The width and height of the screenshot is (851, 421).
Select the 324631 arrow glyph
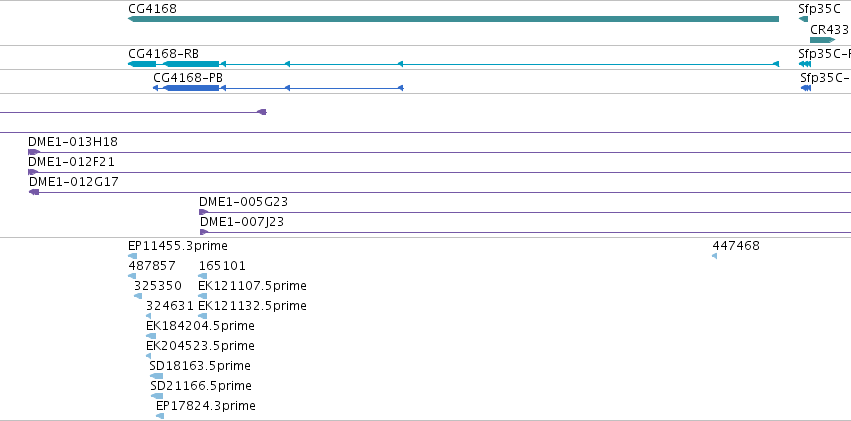pyautogui.click(x=149, y=316)
